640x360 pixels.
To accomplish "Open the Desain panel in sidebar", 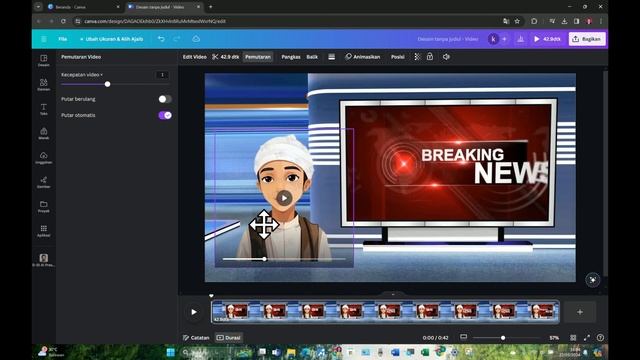I will point(44,60).
